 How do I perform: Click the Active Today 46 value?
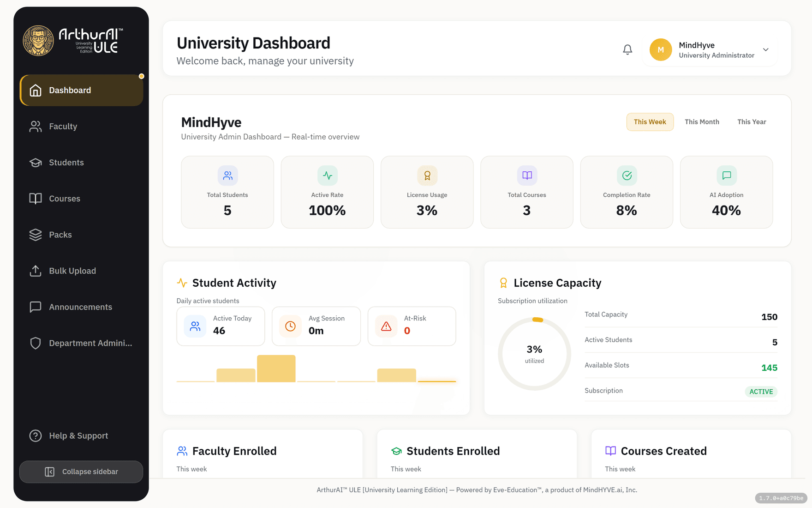point(219,331)
